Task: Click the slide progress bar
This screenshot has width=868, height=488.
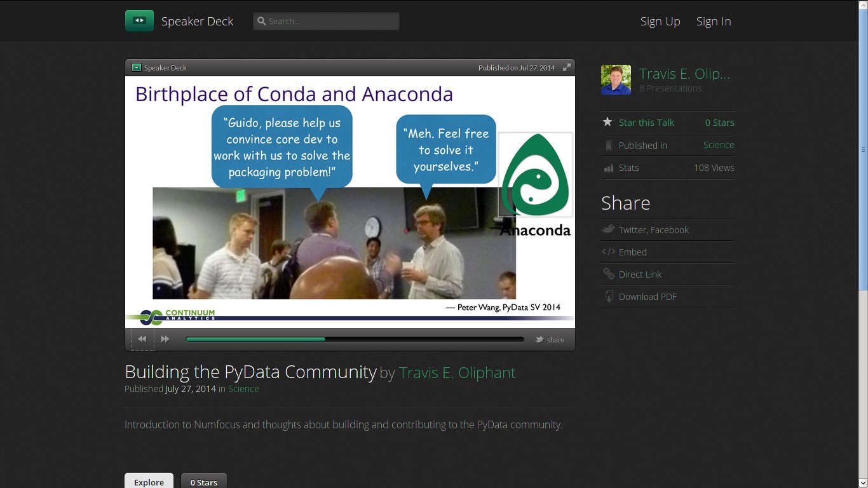Action: [x=355, y=339]
